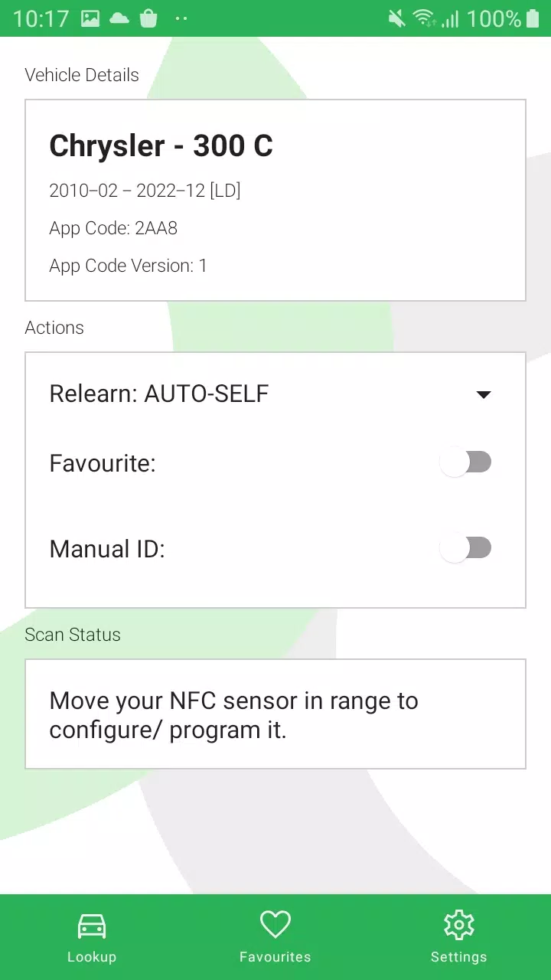The image size is (551, 980).
Task: Expand the relearn method selector arrow
Action: [483, 394]
